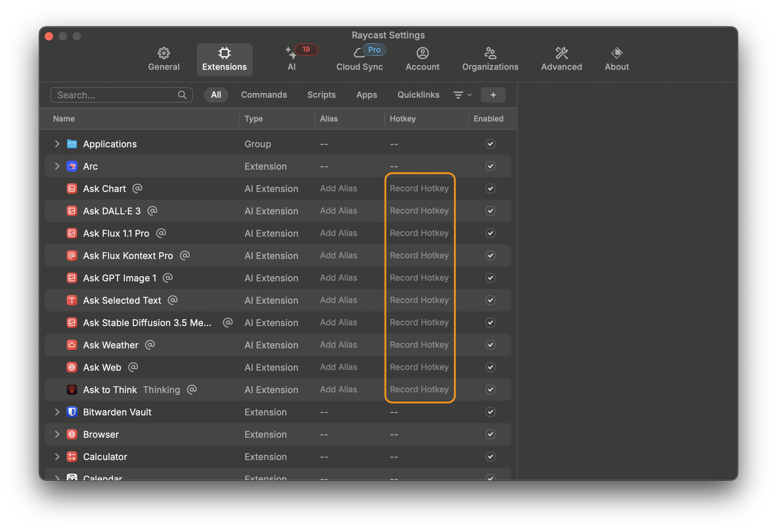The width and height of the screenshot is (777, 532).
Task: Click the Ask Flux 1.1 Pro icon
Action: point(72,233)
